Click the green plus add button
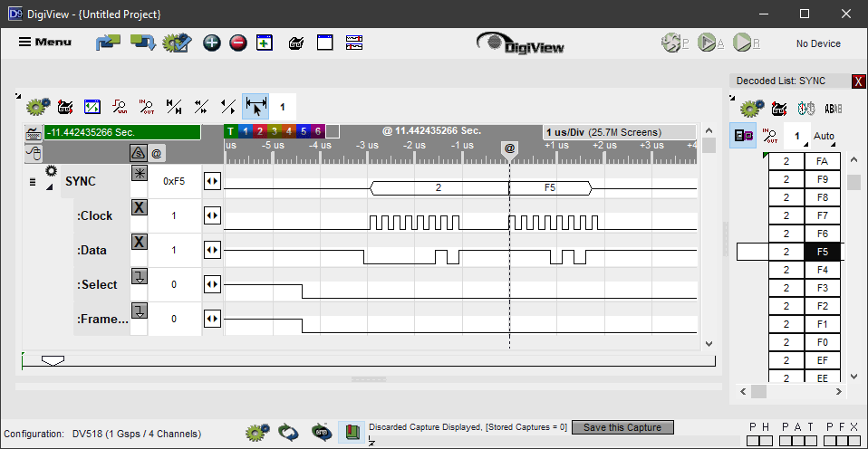 tap(211, 43)
